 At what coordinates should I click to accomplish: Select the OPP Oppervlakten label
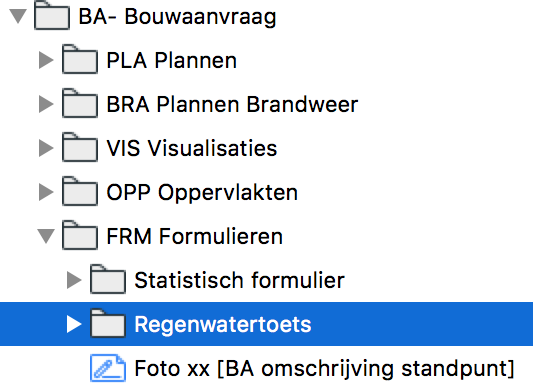click(202, 192)
